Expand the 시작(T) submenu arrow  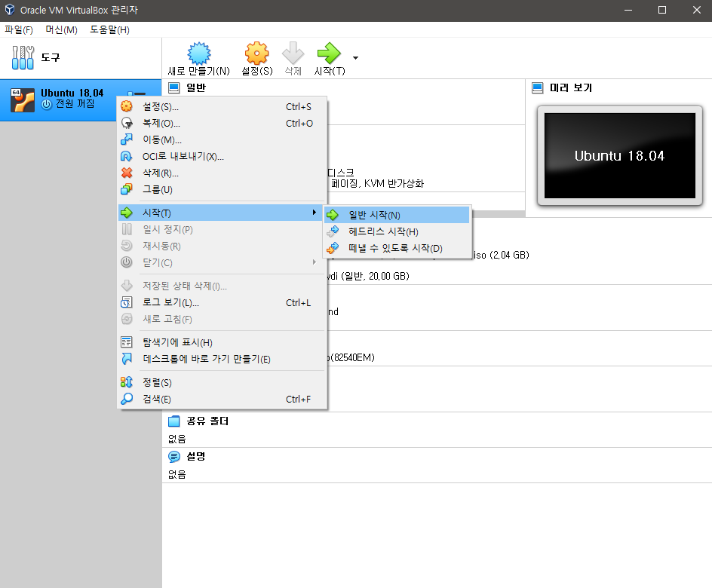pos(315,213)
